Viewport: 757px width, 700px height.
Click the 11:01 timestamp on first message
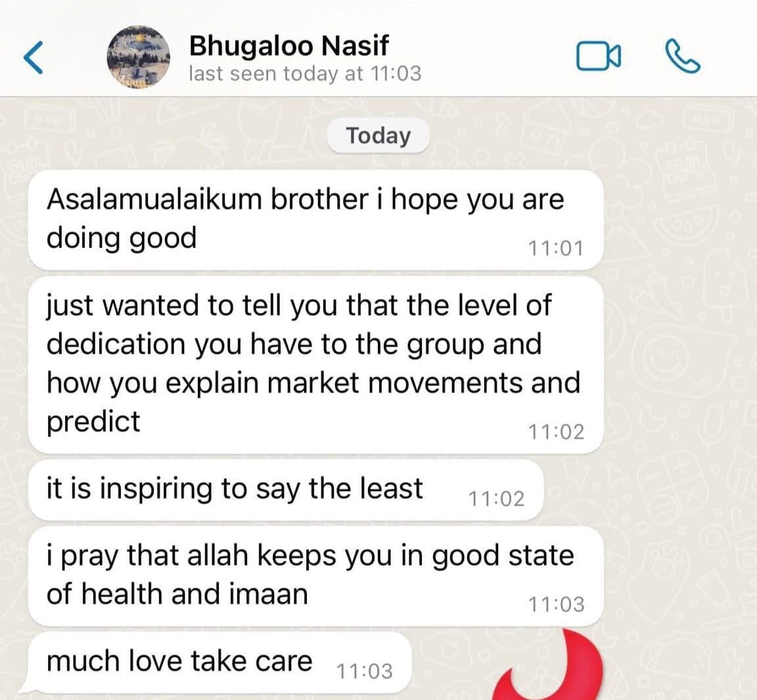(x=556, y=248)
